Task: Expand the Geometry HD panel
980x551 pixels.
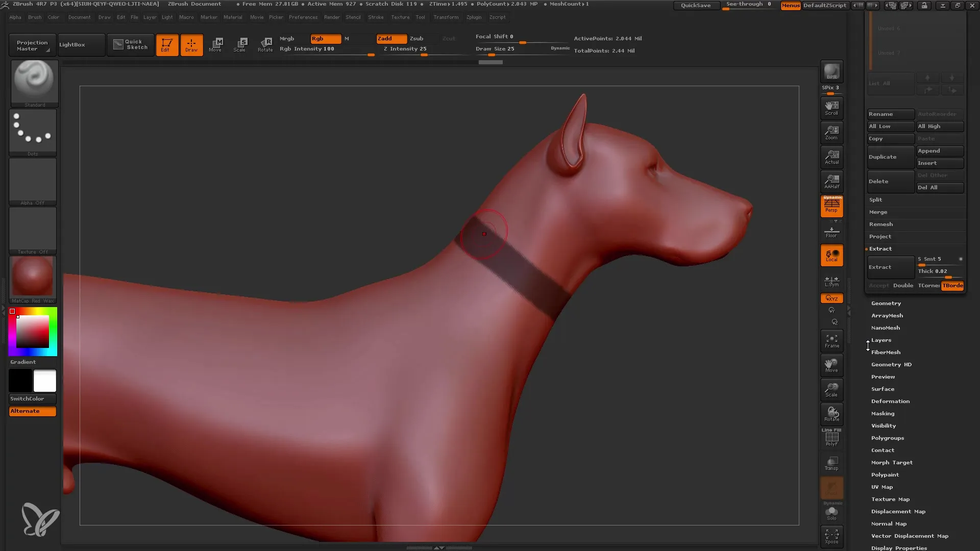Action: pyautogui.click(x=891, y=364)
